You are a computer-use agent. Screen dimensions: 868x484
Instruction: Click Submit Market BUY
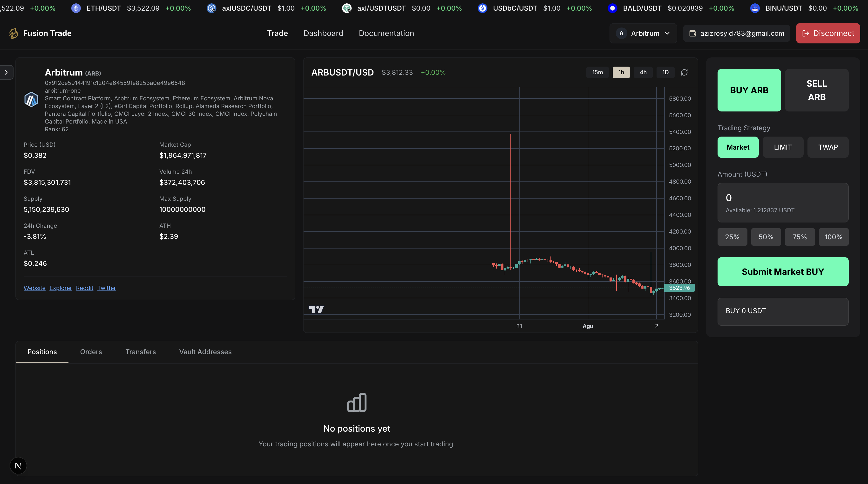coord(783,271)
